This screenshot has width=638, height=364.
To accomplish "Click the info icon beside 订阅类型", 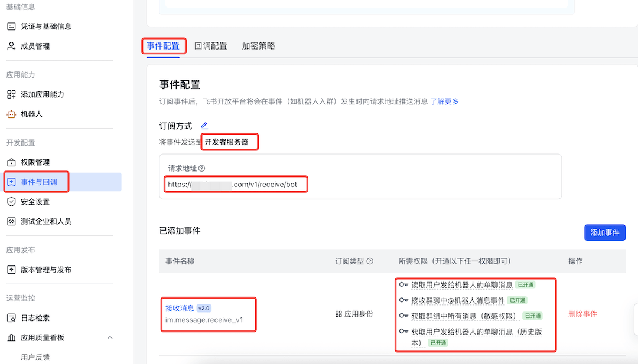I will 370,261.
